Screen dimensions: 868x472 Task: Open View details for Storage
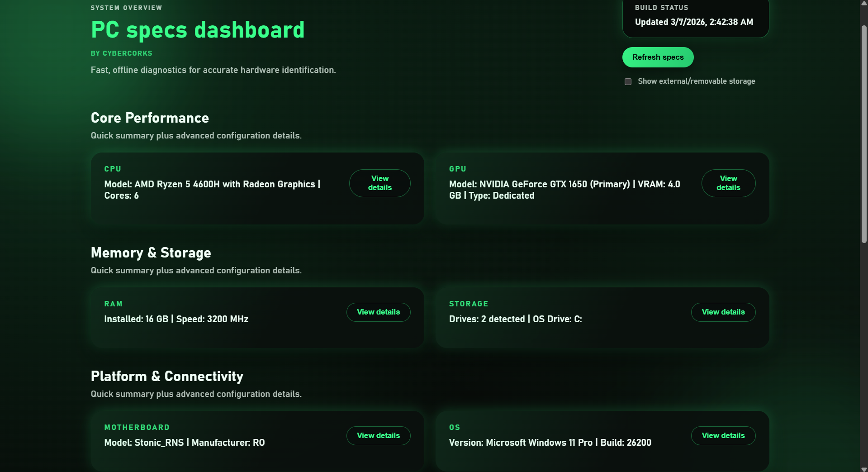click(x=723, y=312)
